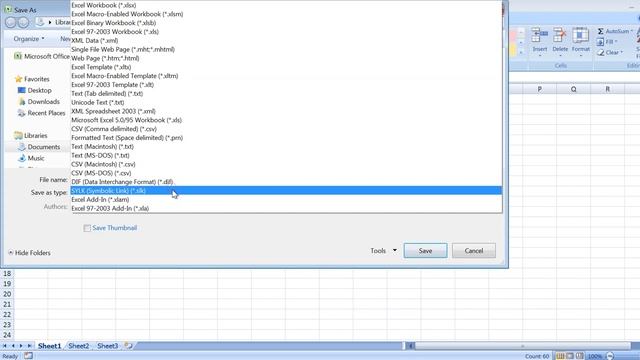Select row 21 header
This screenshot has width=640, height=360.
coord(7,304)
